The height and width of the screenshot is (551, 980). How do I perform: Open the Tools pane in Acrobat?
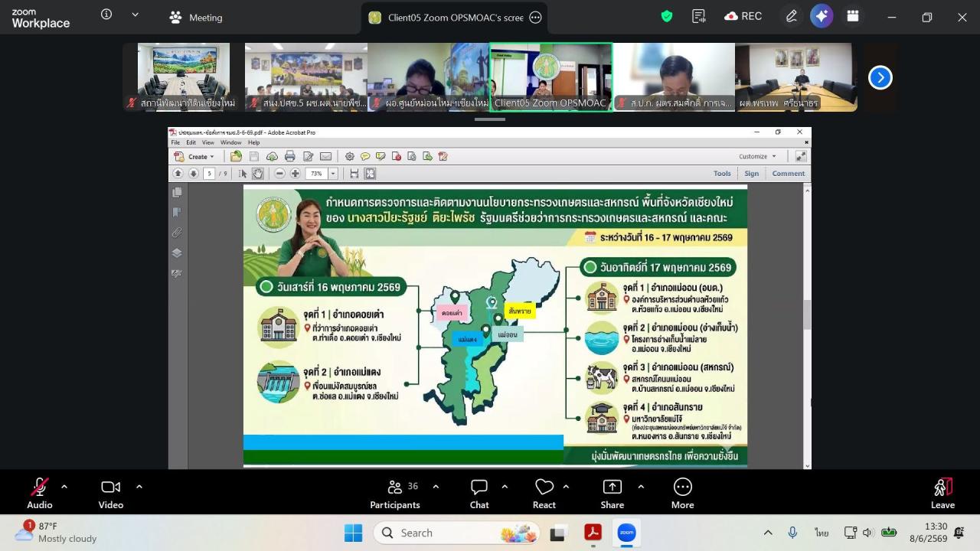click(x=722, y=174)
